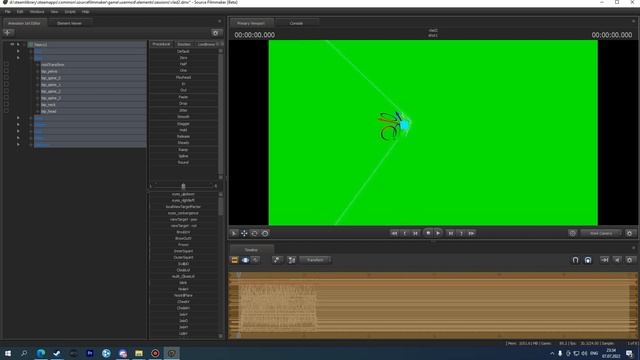
Task: Jump to the first frame
Action: coord(394,233)
